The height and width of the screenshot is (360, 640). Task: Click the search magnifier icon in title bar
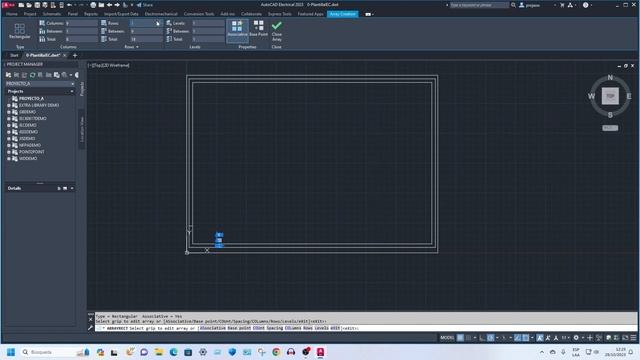[513, 5]
